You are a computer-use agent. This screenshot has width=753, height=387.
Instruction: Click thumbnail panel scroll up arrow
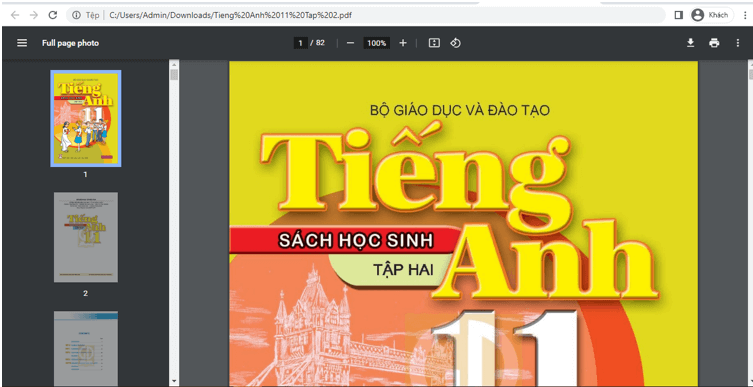(174, 64)
